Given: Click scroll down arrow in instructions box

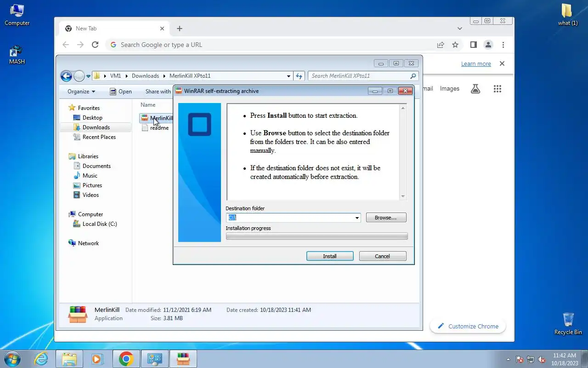Looking at the screenshot, I should pyautogui.click(x=403, y=196).
